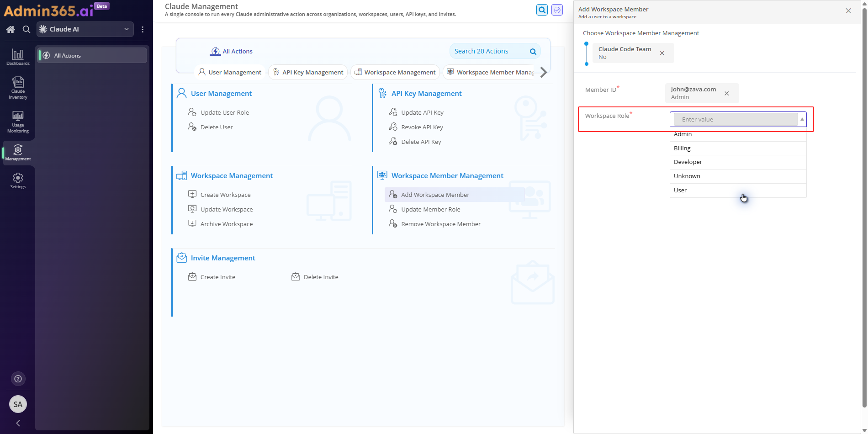Viewport: 868px width, 434px height.
Task: Click the checkmark task icon in header
Action: coord(557,10)
